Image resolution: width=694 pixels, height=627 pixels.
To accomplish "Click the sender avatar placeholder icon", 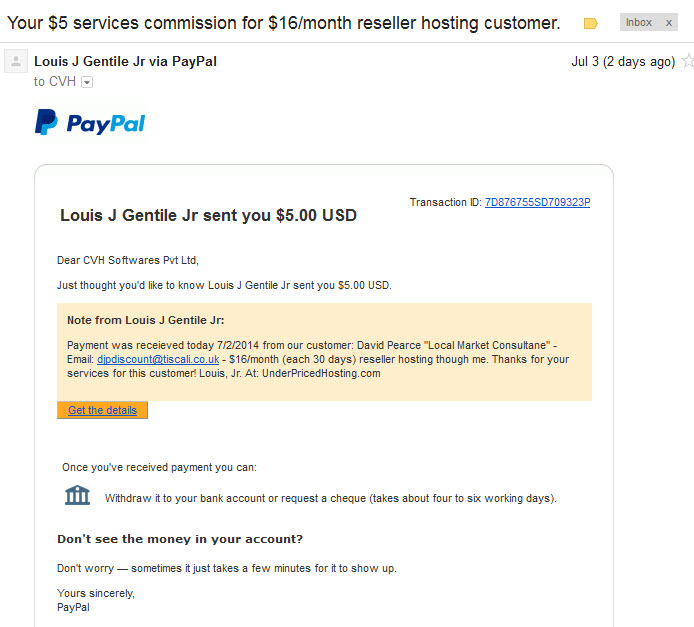I will click(16, 61).
